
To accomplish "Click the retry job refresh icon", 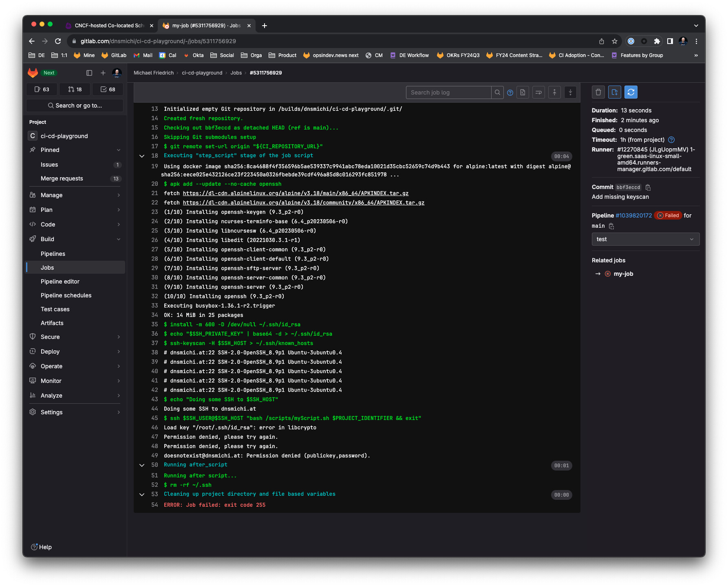I will pos(631,92).
